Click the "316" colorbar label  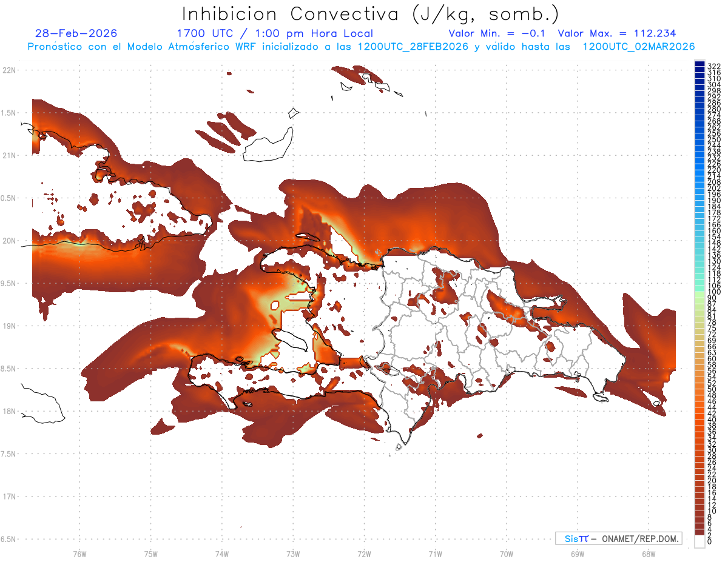[x=714, y=73]
